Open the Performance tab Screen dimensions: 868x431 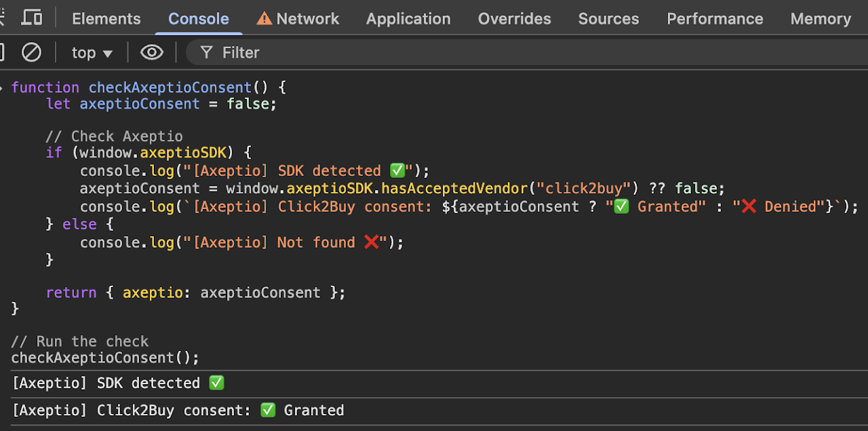(x=715, y=19)
